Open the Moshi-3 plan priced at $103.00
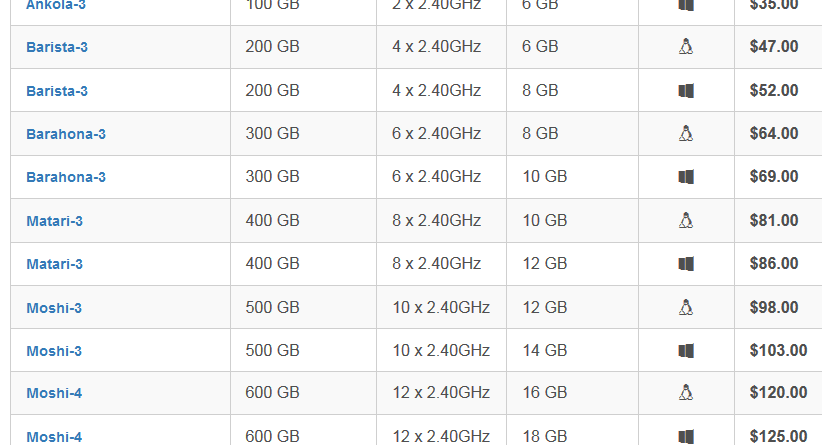This screenshot has height=445, width=833. (x=54, y=351)
